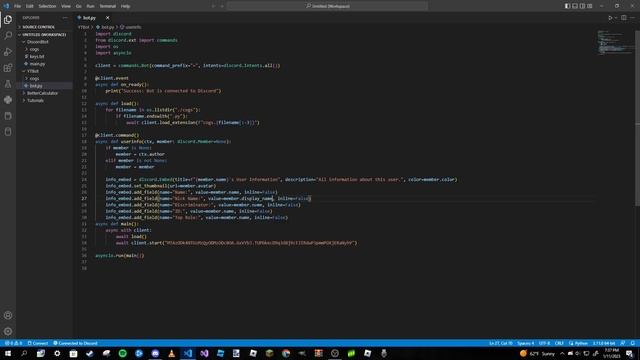This screenshot has height=360, width=640.
Task: Open Google Chrome from the taskbar
Action: tap(286, 353)
